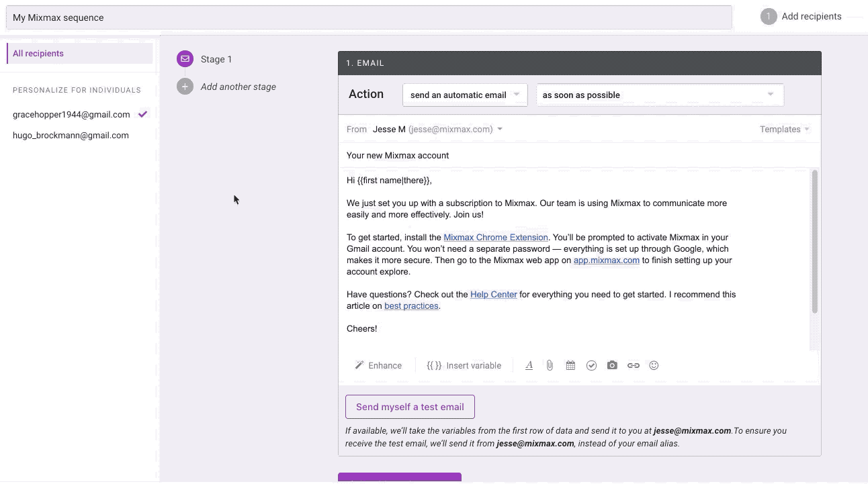Click the subject line Your new Mixmax account
The width and height of the screenshot is (868, 484).
[398, 155]
